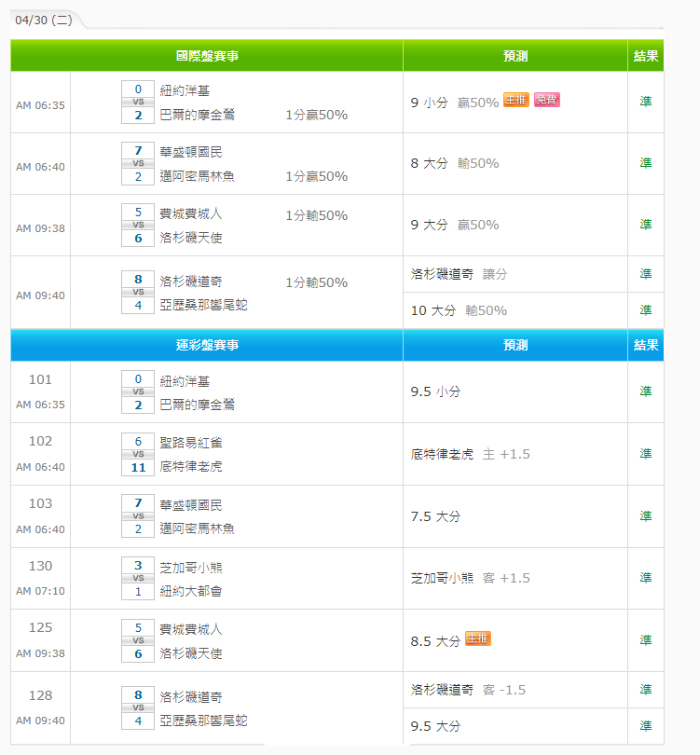Viewport: 700px width, 755px height.
Task: Click game number 128
Action: [x=40, y=695]
